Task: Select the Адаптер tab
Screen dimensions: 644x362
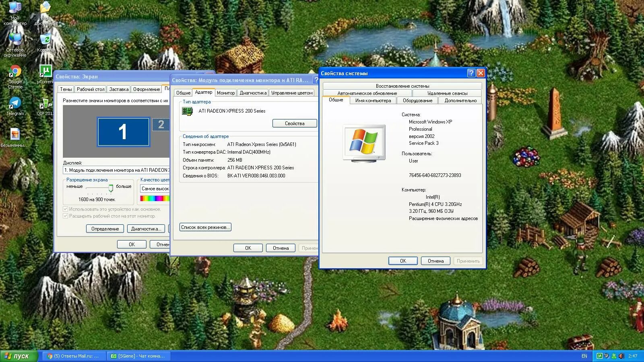Action: pos(204,92)
